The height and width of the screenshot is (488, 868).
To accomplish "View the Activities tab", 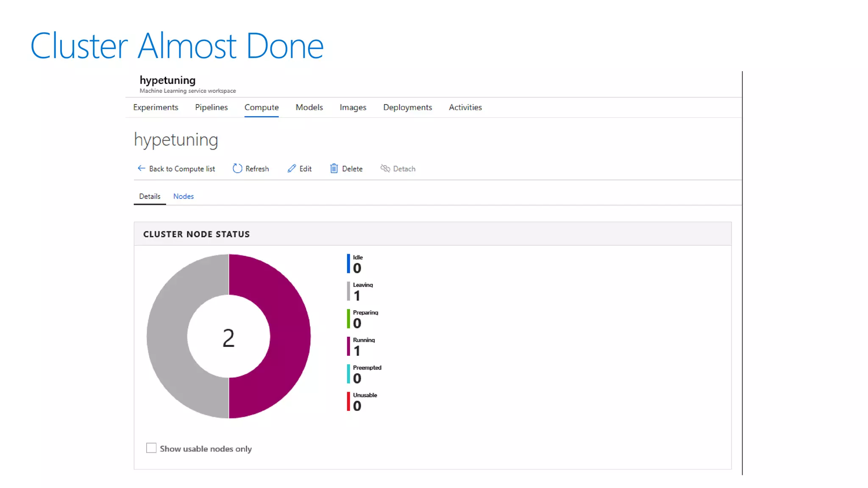I will pyautogui.click(x=465, y=108).
